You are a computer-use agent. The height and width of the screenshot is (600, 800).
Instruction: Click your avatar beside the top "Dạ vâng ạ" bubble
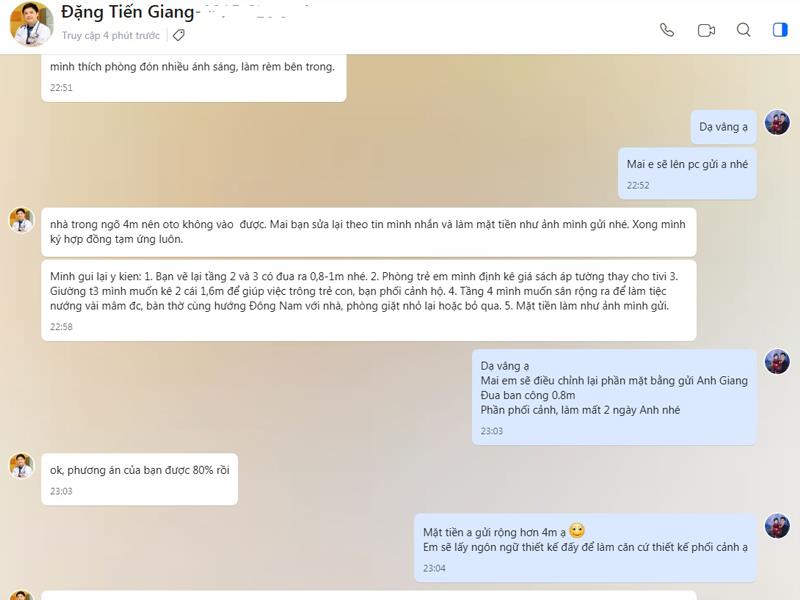(777, 123)
